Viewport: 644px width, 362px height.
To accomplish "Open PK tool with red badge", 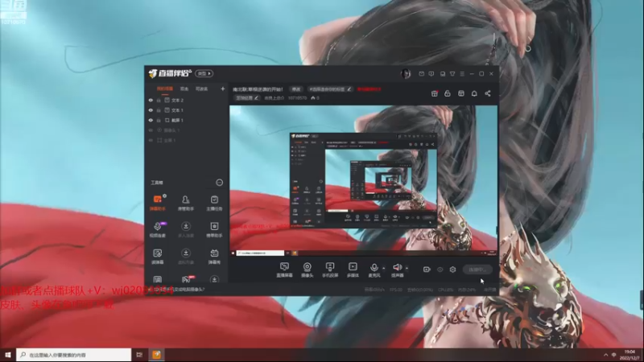I will (x=186, y=279).
